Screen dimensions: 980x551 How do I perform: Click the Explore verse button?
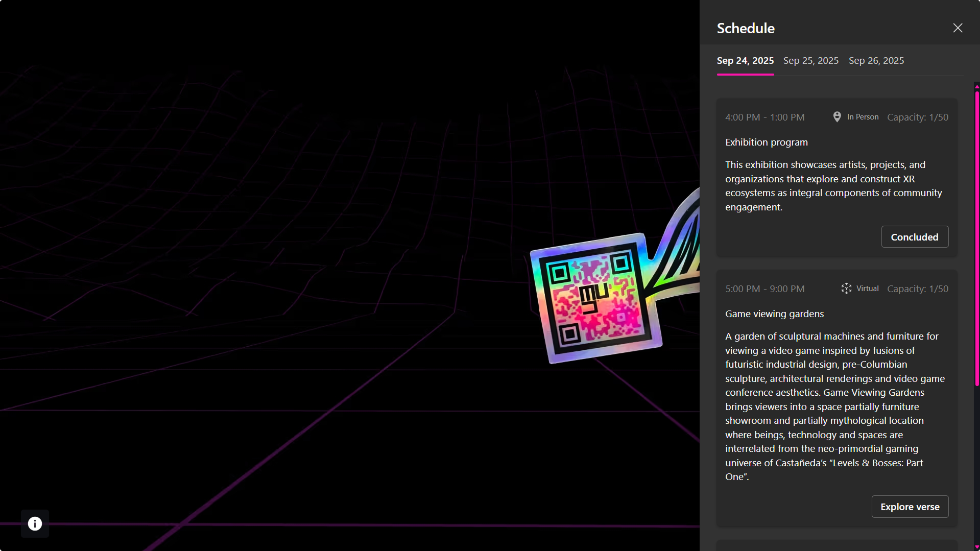tap(910, 507)
